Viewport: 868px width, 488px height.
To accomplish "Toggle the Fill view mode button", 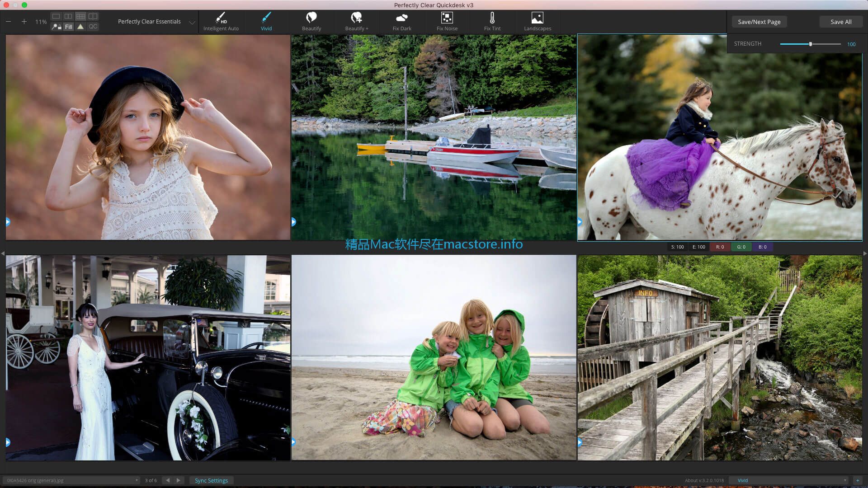I will (x=67, y=26).
